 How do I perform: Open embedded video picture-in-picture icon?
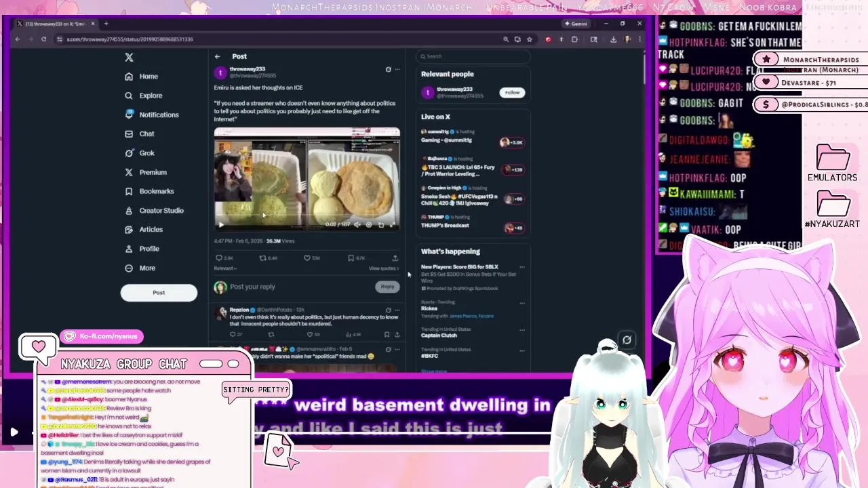click(x=381, y=224)
